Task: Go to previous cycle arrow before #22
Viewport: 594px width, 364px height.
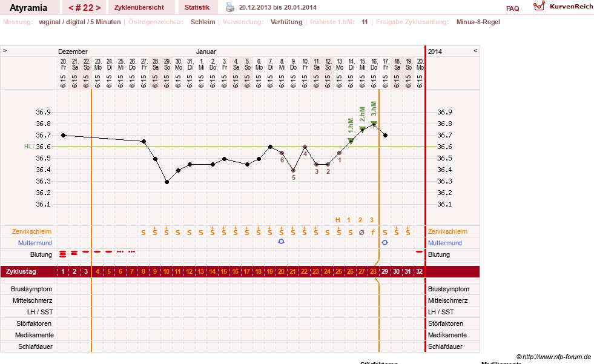Action: point(71,8)
